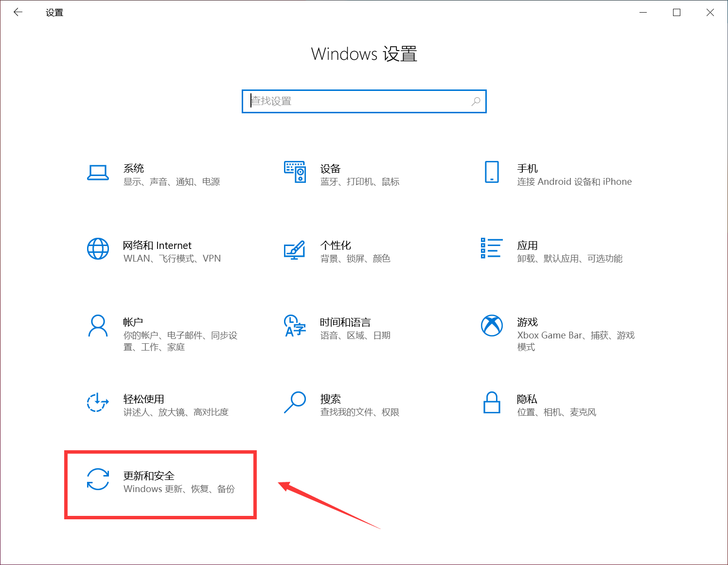This screenshot has height=565, width=728.
Task: Open 隐私 via the padlock icon
Action: point(492,404)
